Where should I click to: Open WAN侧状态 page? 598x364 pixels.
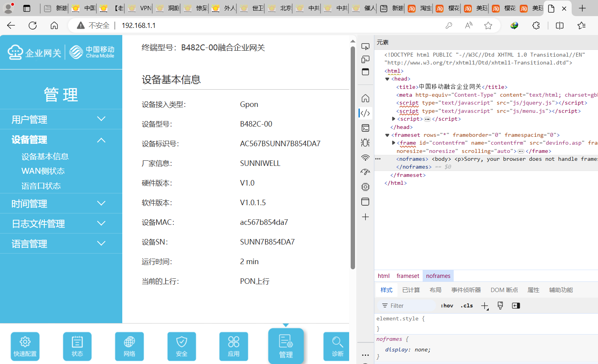point(43,171)
